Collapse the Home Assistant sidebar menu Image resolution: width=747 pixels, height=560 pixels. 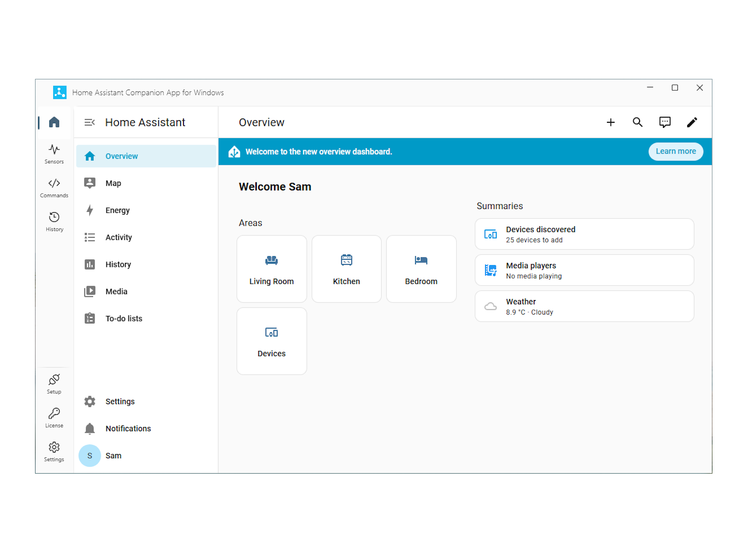pyautogui.click(x=90, y=122)
